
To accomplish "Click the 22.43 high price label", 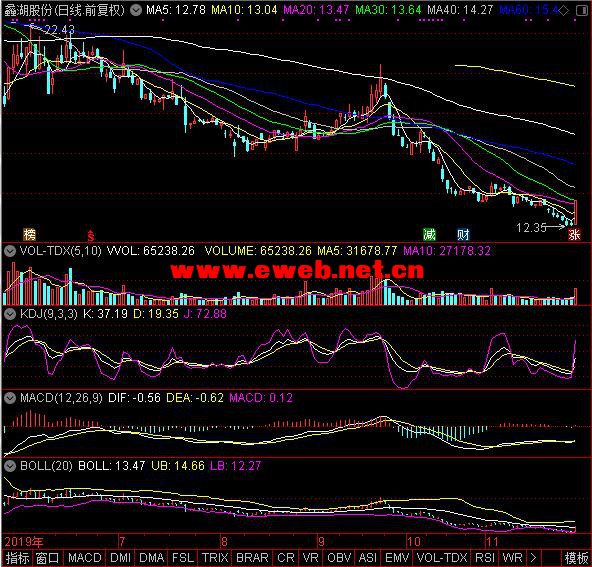I will 60,29.
